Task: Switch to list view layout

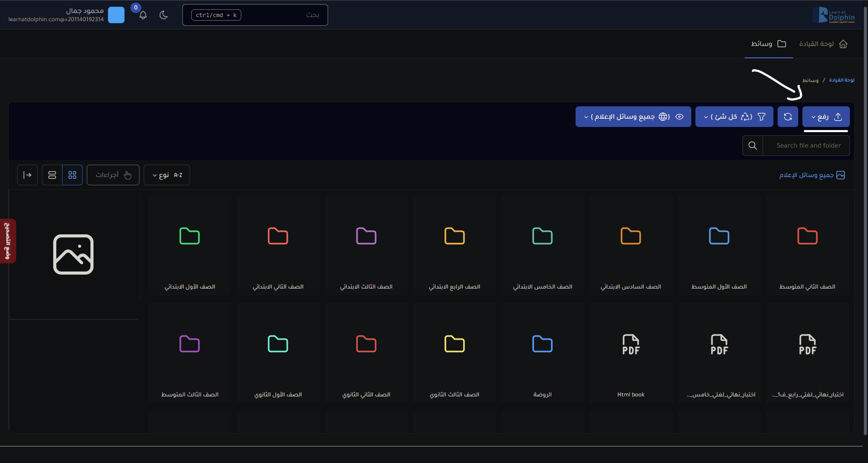Action: (52, 175)
